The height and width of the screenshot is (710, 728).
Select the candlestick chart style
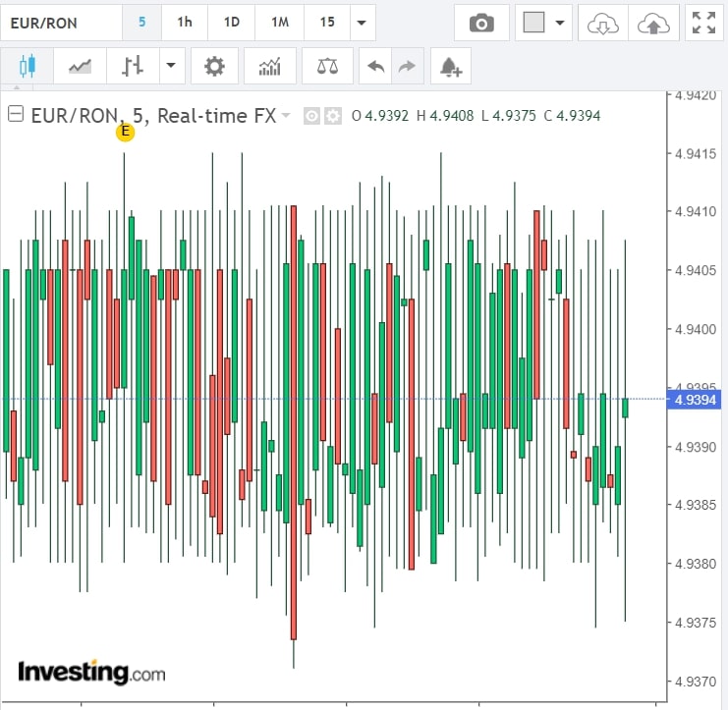click(x=27, y=67)
